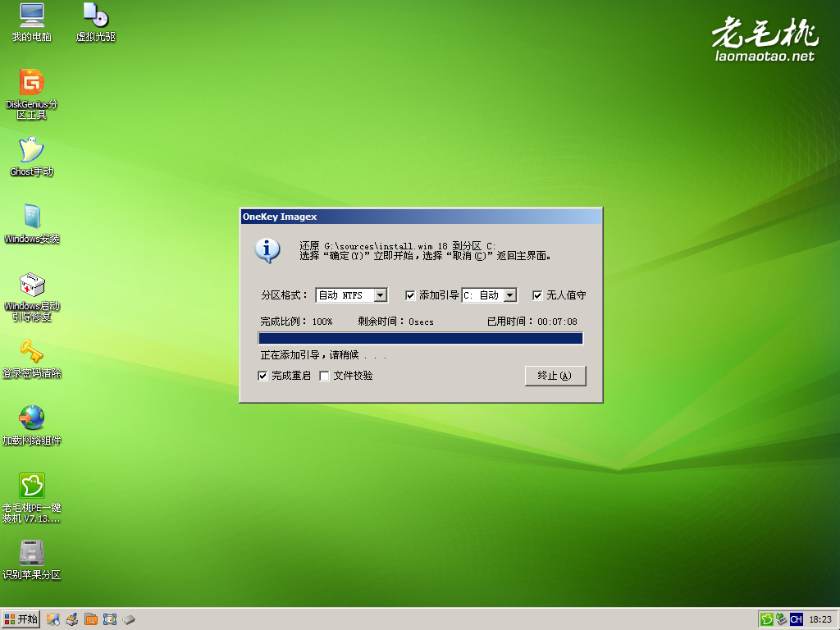
Task: Select the 虚拟光驱 desktop icon
Action: coord(96,22)
